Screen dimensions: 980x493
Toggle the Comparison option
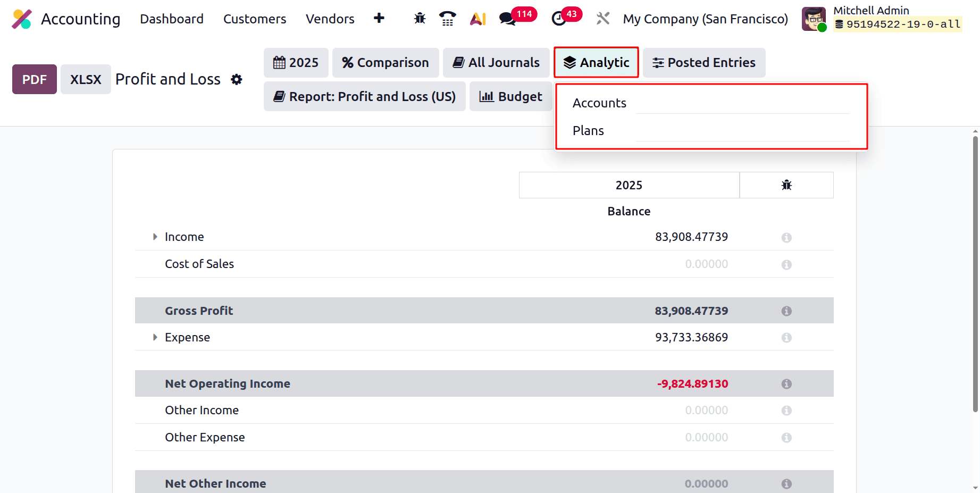click(386, 62)
